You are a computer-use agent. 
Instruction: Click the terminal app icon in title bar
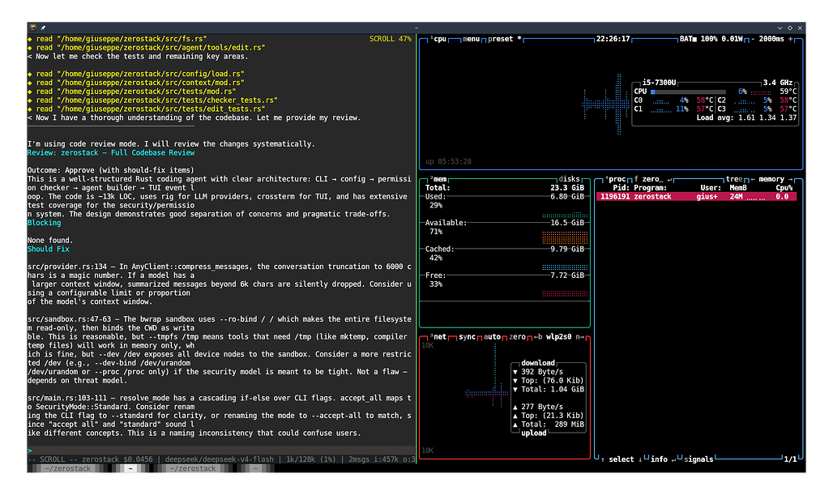point(33,28)
